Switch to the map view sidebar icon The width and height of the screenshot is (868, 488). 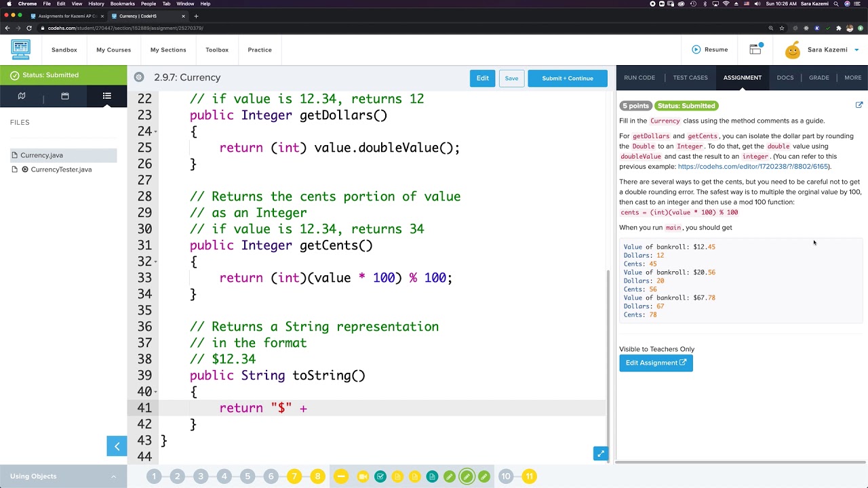point(22,96)
